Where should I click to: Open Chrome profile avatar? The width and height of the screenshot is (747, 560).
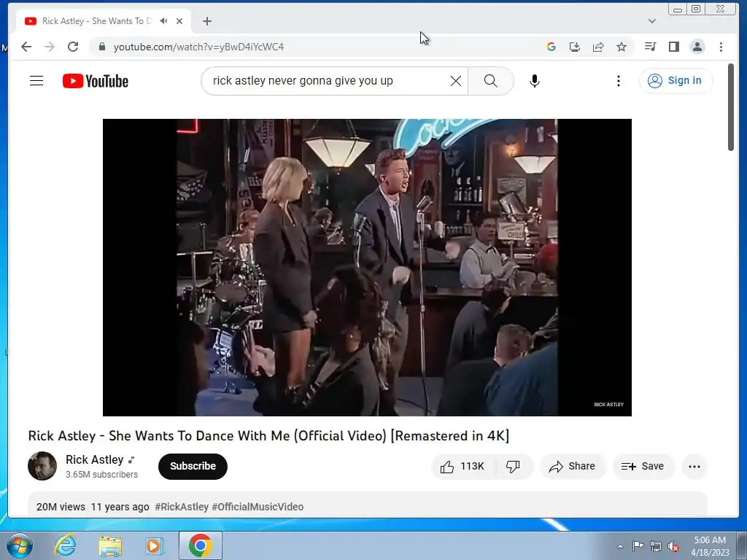[697, 47]
